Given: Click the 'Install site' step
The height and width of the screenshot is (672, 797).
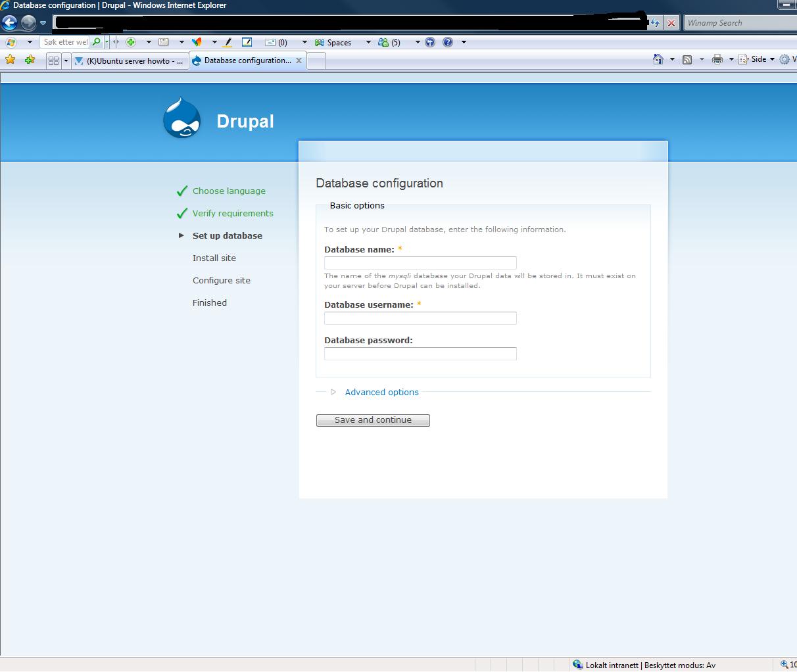Looking at the screenshot, I should point(214,258).
